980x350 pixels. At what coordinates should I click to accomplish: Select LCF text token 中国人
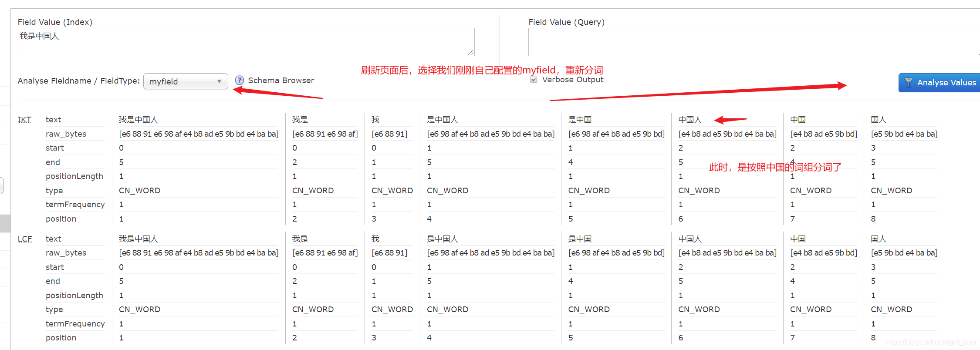pyautogui.click(x=690, y=239)
